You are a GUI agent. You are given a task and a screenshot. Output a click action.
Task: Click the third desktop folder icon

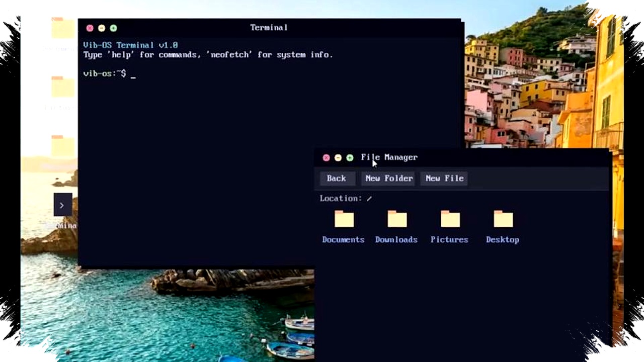pos(63,146)
